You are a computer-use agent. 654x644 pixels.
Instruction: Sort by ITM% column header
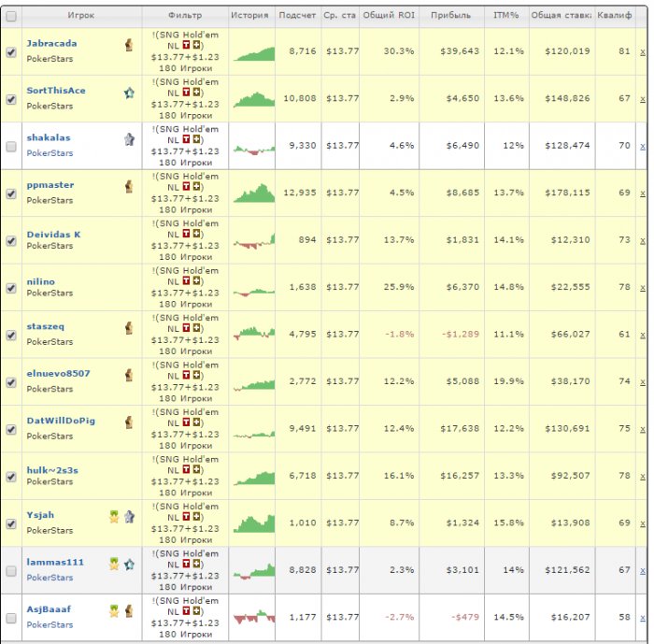click(x=506, y=16)
